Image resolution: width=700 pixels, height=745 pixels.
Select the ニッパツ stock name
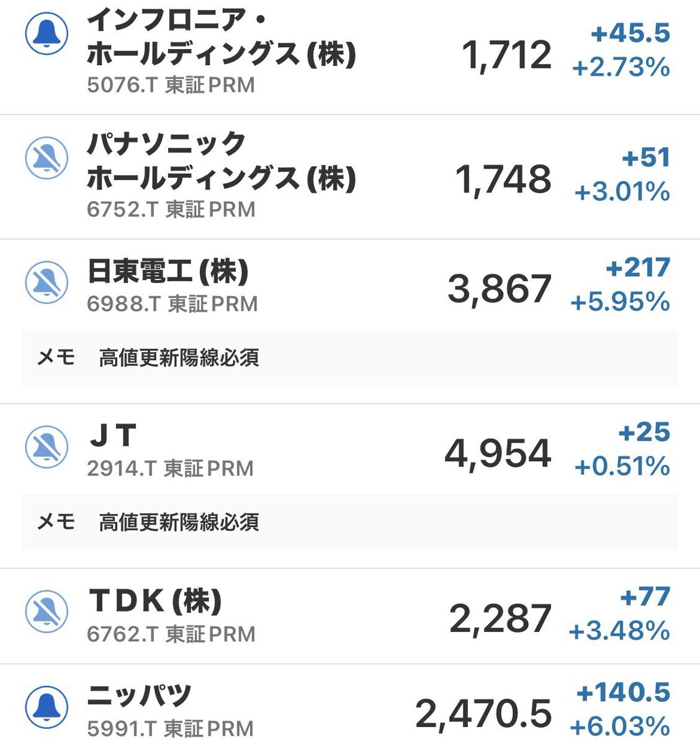[x=139, y=695]
